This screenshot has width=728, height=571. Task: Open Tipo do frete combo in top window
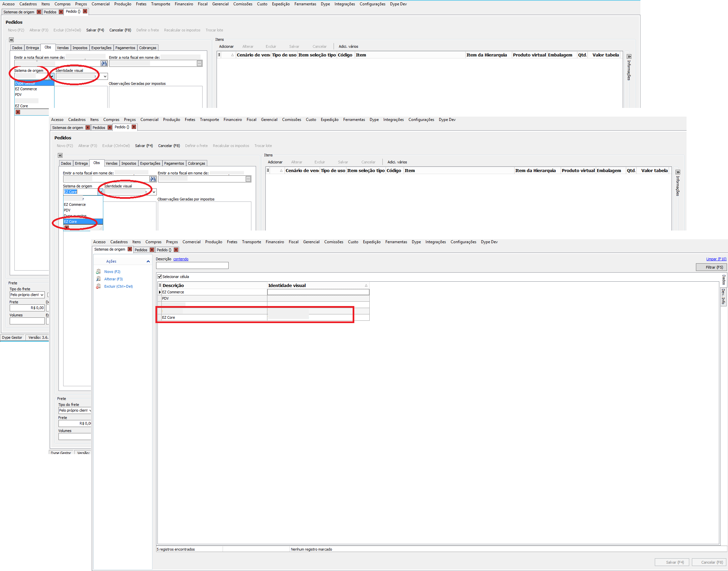(42, 295)
